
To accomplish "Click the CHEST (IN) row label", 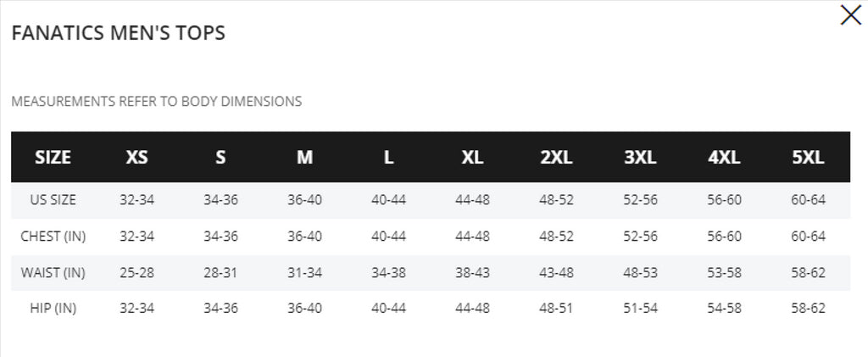I will (x=53, y=237).
